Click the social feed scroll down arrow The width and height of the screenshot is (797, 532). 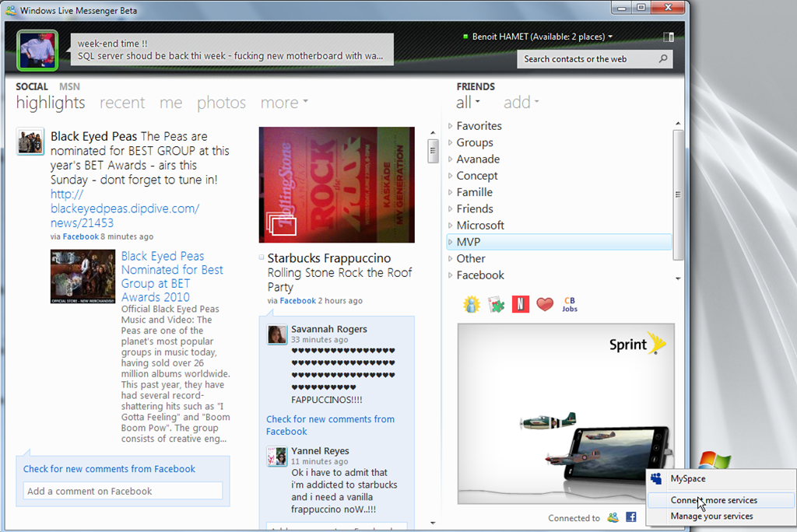433,523
